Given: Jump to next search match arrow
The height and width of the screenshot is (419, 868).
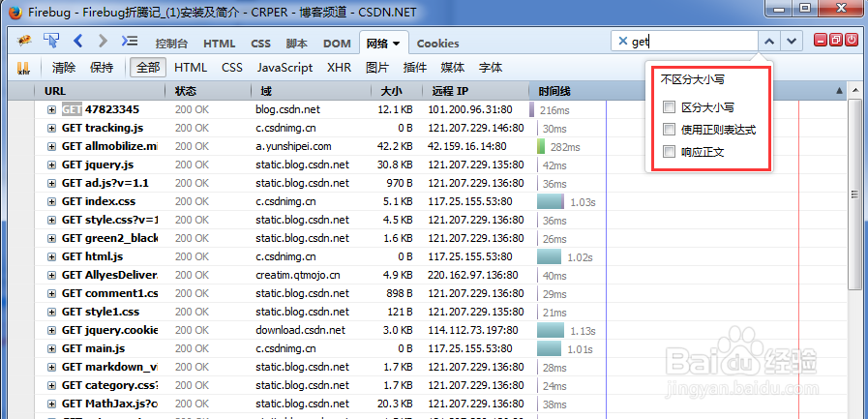Looking at the screenshot, I should [792, 41].
